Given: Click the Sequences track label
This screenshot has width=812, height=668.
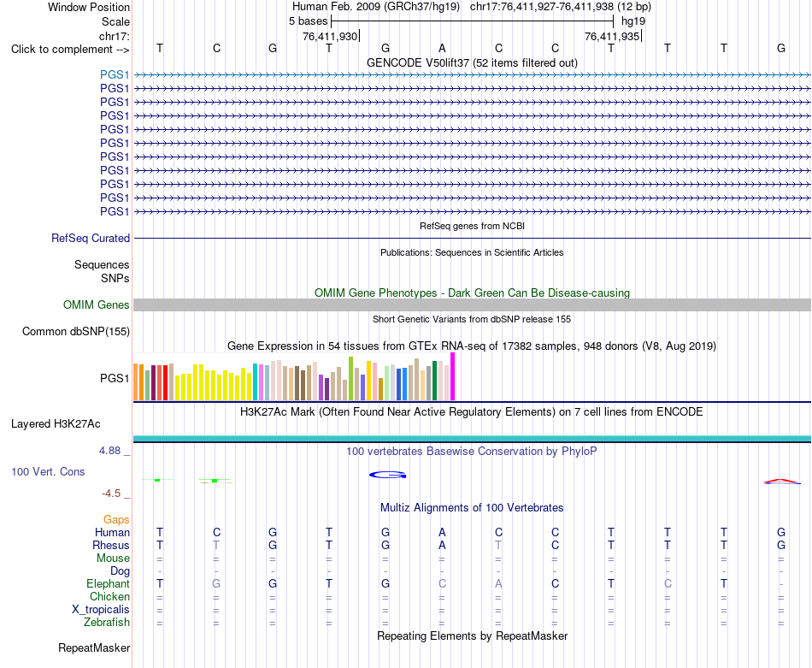Looking at the screenshot, I should (x=102, y=265).
